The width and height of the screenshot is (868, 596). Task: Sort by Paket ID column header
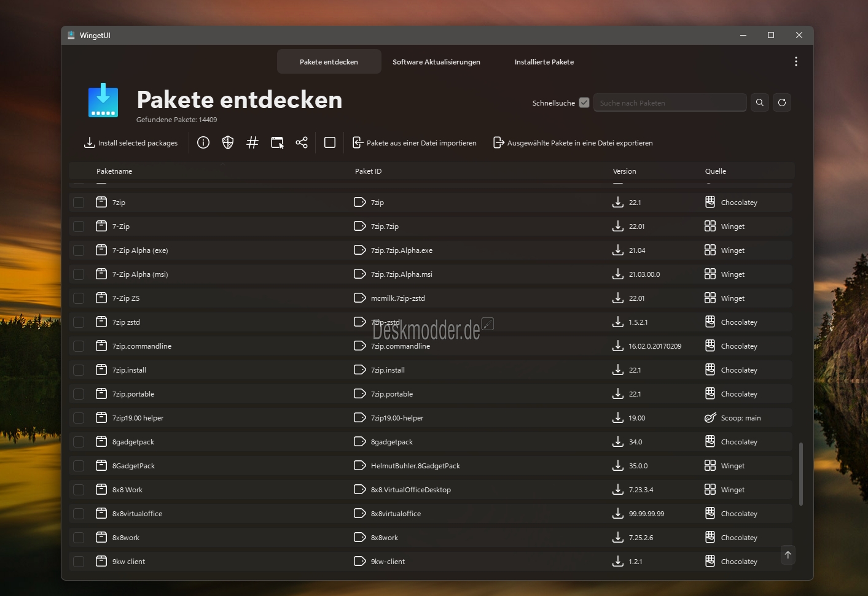click(368, 171)
